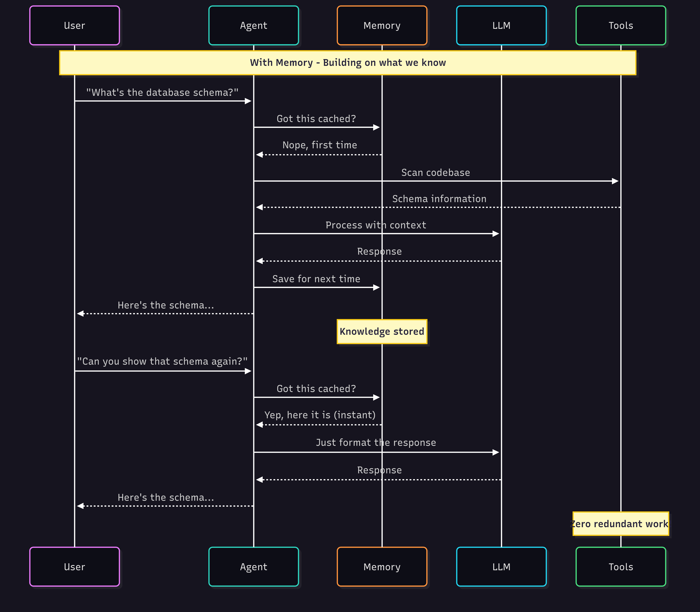The height and width of the screenshot is (612, 700).
Task: Click the 'Save for next time' label
Action: (x=316, y=279)
